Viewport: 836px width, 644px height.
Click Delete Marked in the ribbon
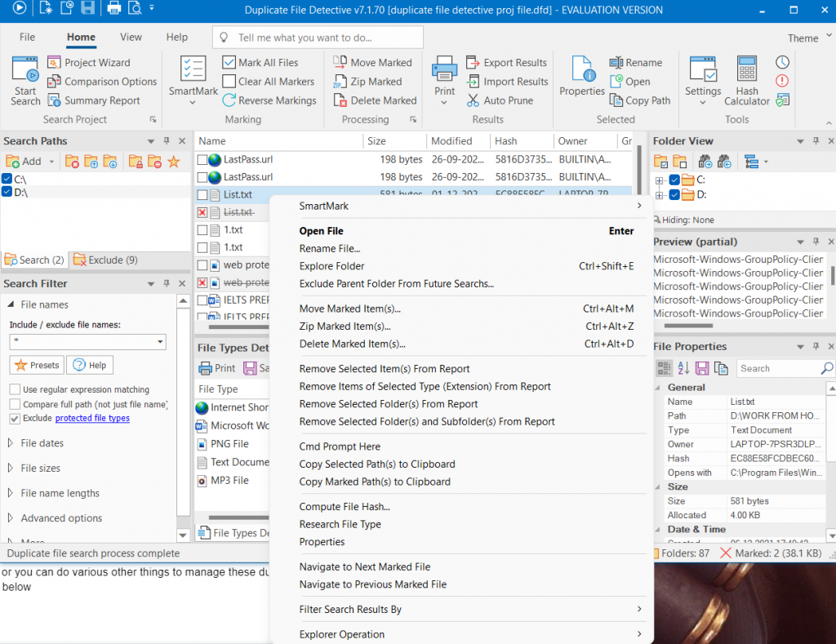pos(376,100)
